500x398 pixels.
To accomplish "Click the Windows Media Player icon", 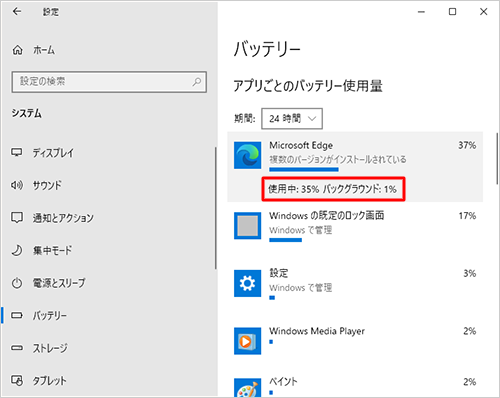I will pyautogui.click(x=247, y=341).
